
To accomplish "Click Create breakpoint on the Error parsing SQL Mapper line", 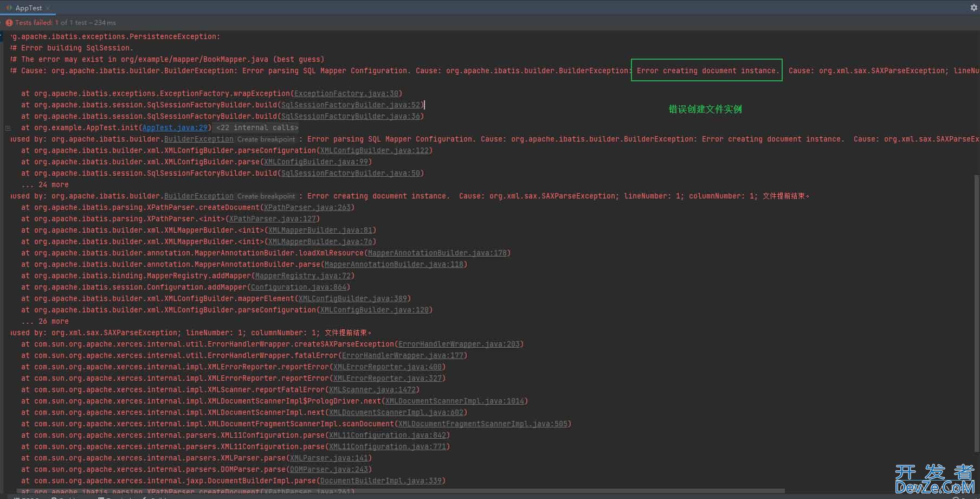I will pyautogui.click(x=266, y=139).
